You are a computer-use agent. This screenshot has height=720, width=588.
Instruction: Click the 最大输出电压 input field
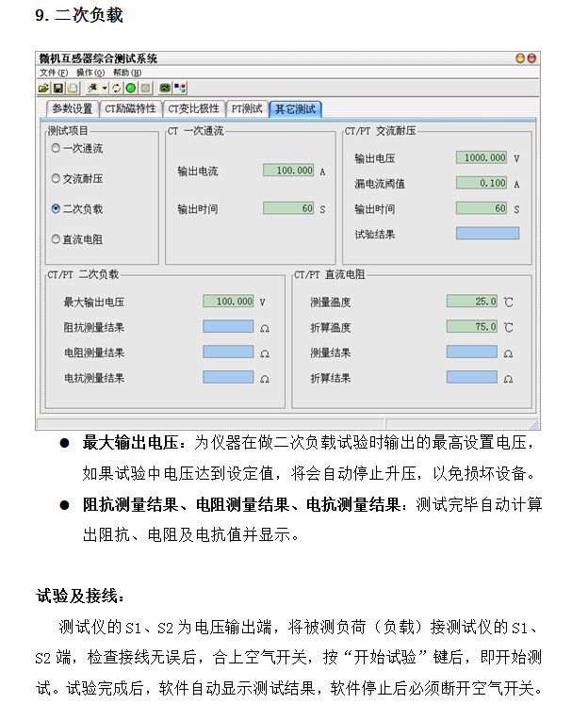[228, 302]
